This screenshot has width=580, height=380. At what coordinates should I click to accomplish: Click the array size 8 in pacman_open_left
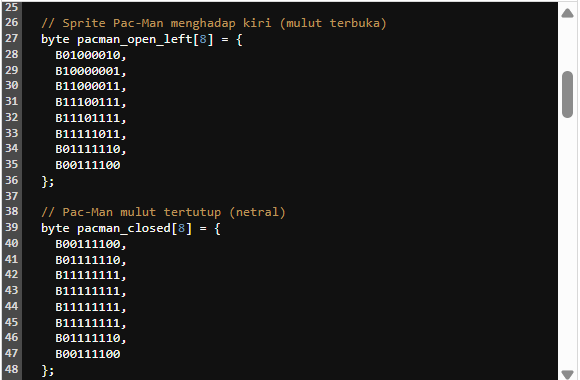203,39
